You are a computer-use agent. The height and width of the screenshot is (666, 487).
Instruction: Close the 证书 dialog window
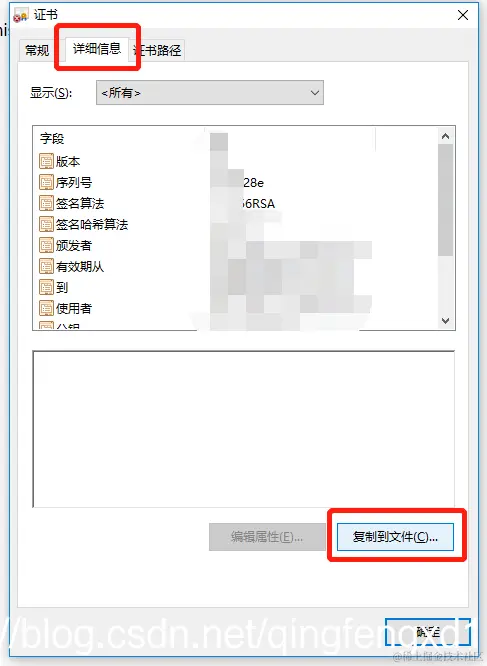click(463, 15)
